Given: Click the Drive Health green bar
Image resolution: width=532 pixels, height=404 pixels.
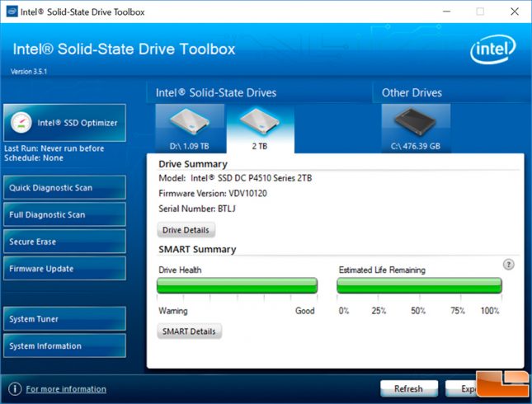Looking at the screenshot, I should click(238, 285).
